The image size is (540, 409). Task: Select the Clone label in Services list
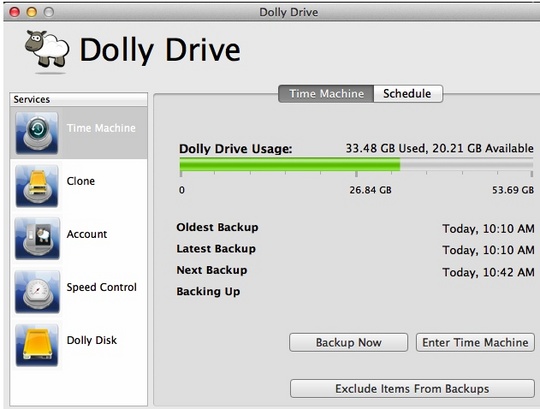coord(81,181)
